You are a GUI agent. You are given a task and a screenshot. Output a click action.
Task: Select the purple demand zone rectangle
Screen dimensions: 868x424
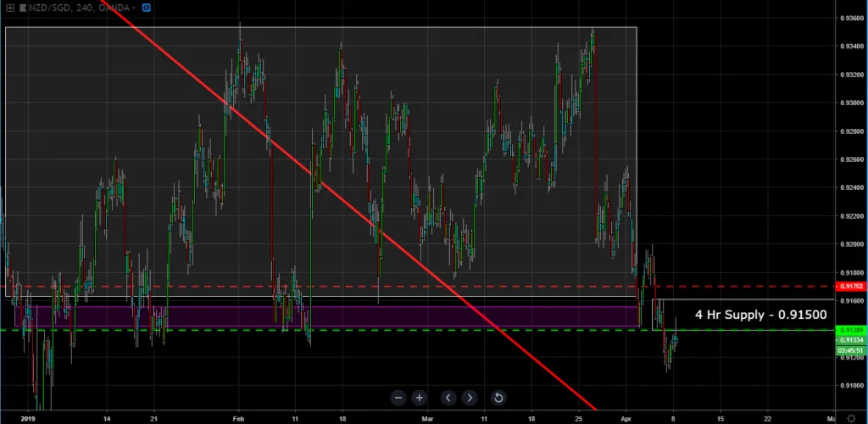click(x=326, y=316)
